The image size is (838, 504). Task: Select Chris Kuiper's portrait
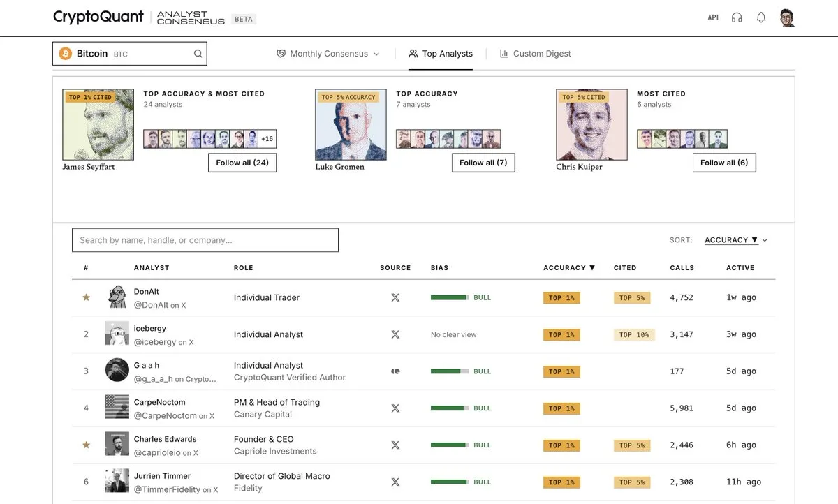(591, 125)
